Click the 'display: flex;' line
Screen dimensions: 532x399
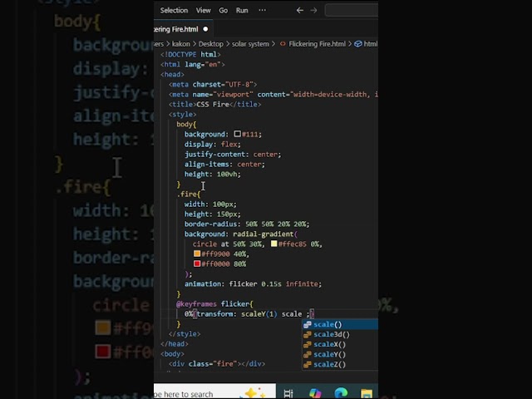tap(213, 144)
